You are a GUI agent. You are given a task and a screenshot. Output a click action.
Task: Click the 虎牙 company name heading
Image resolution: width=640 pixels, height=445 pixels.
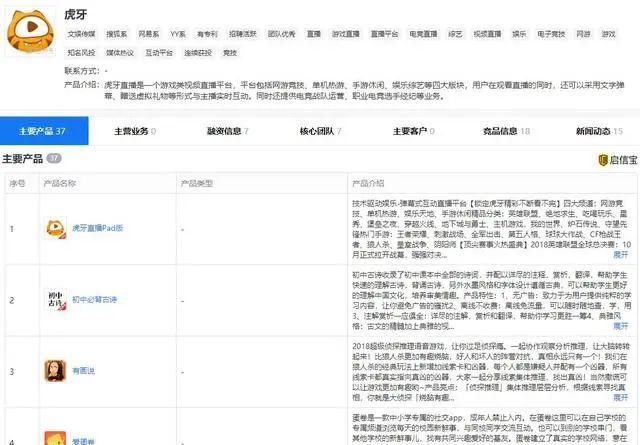click(76, 14)
